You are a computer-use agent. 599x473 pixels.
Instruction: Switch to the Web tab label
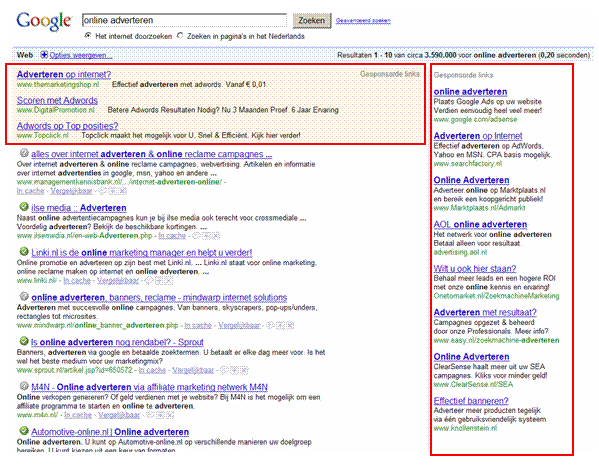[x=25, y=55]
